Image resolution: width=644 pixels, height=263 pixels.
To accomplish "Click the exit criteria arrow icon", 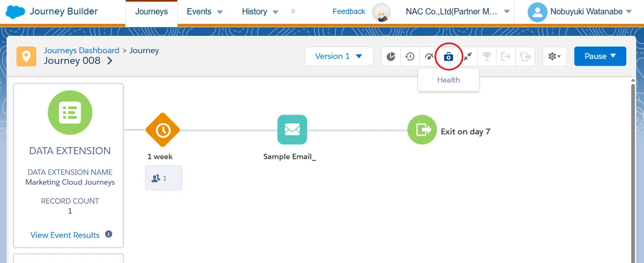I will tap(506, 56).
